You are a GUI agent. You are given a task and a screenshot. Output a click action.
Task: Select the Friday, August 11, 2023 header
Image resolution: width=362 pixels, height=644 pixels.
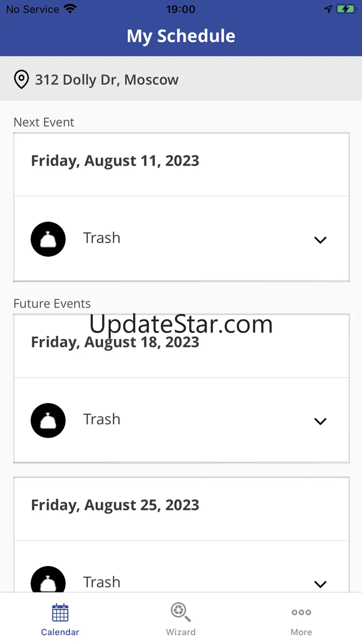pos(115,161)
